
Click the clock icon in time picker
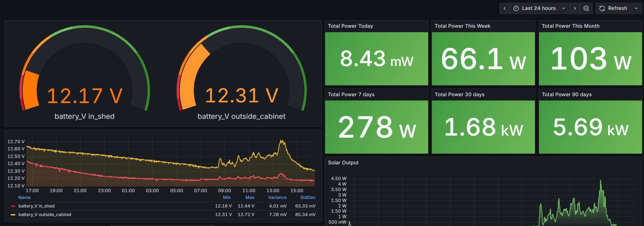coord(516,8)
